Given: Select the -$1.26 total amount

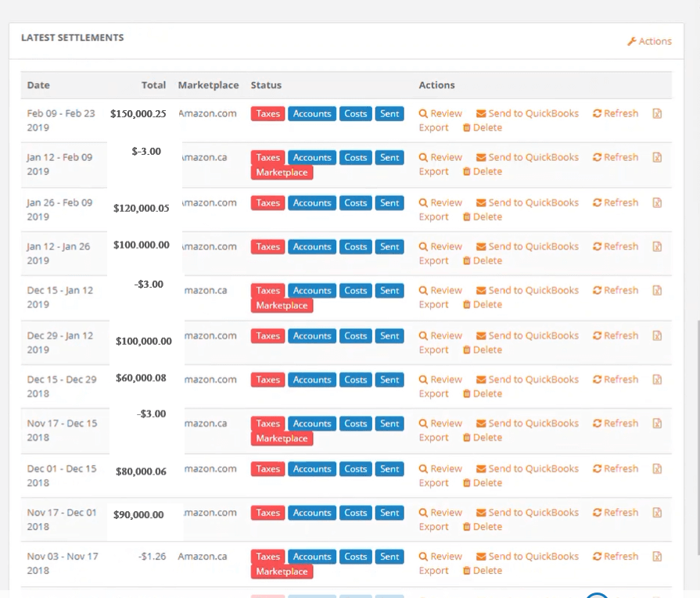Looking at the screenshot, I should (x=153, y=556).
